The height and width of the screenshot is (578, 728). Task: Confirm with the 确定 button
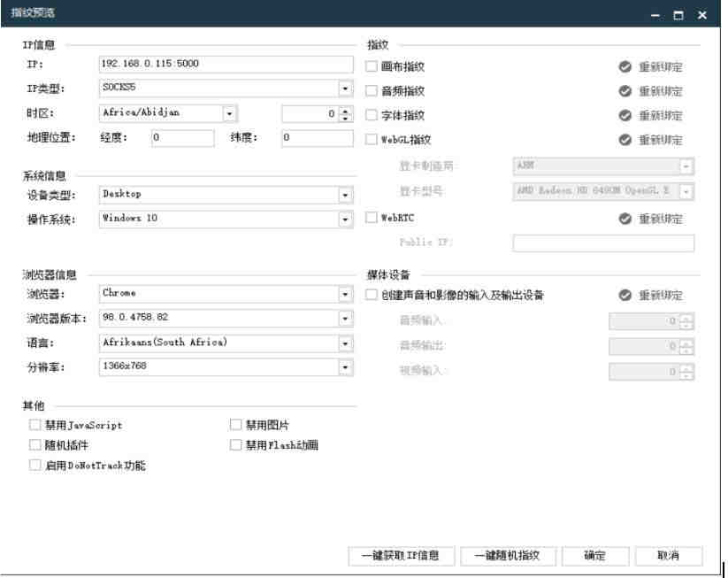coord(595,556)
